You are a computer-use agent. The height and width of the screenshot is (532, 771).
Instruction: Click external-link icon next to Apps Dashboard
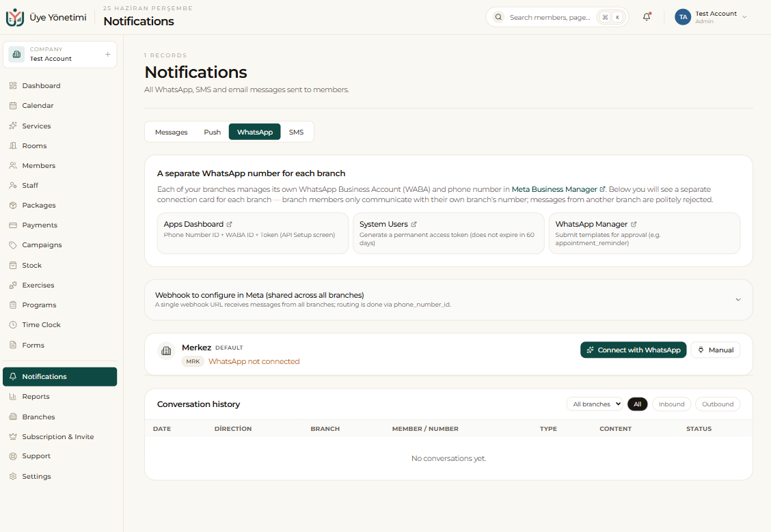click(x=229, y=224)
